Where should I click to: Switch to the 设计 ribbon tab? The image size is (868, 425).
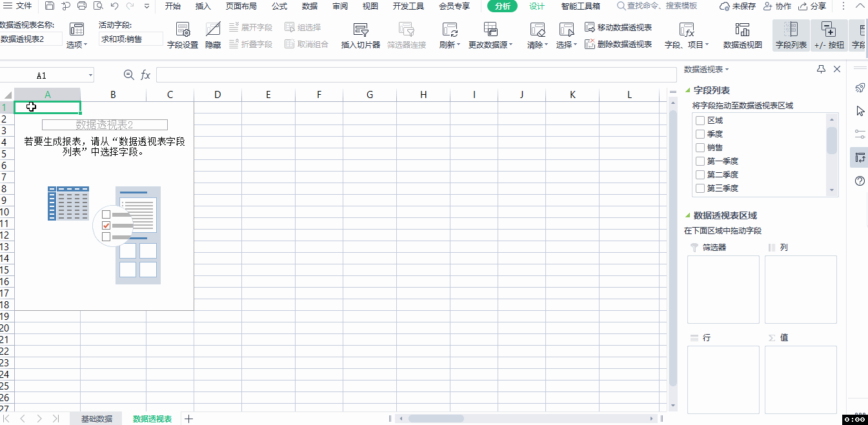click(537, 6)
